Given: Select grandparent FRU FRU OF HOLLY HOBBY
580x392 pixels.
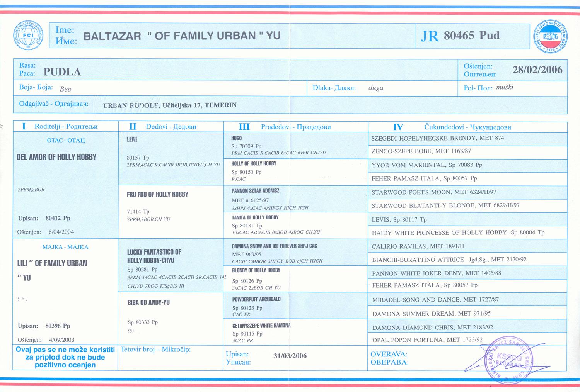Looking at the screenshot, I should (x=157, y=195).
